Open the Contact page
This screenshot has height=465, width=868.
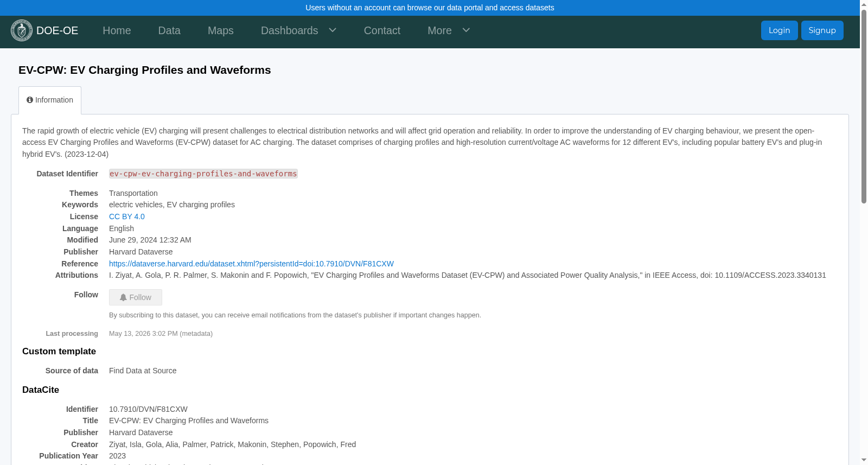pos(382,30)
